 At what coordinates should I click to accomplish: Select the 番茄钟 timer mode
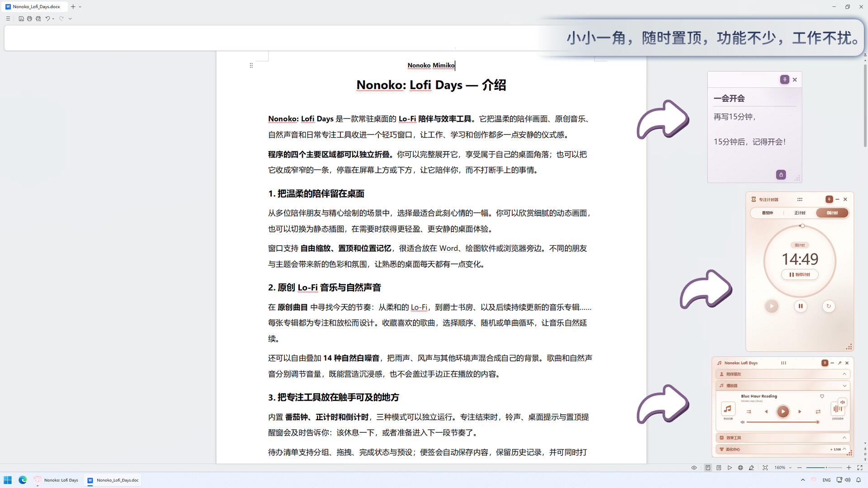point(767,213)
